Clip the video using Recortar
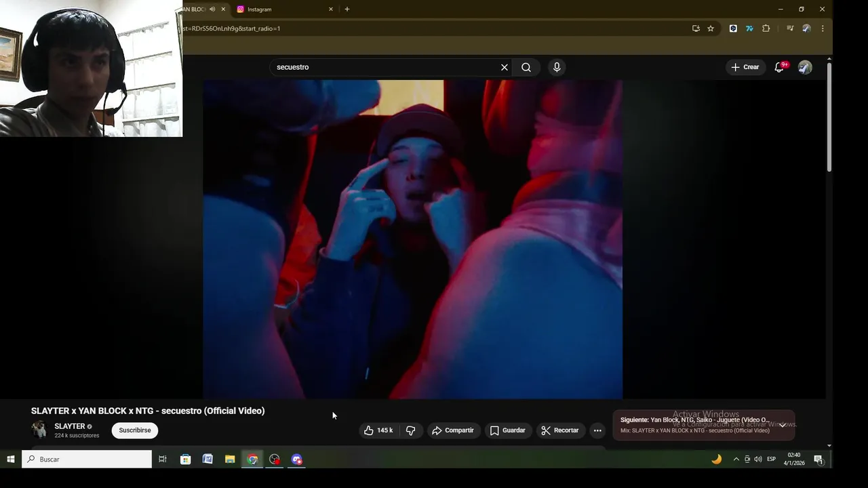This screenshot has width=868, height=488. click(x=560, y=430)
